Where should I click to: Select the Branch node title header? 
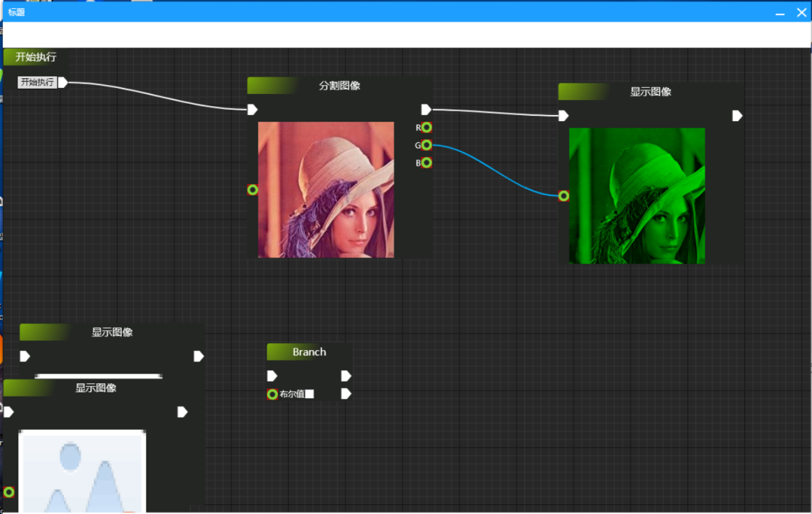pyautogui.click(x=309, y=352)
